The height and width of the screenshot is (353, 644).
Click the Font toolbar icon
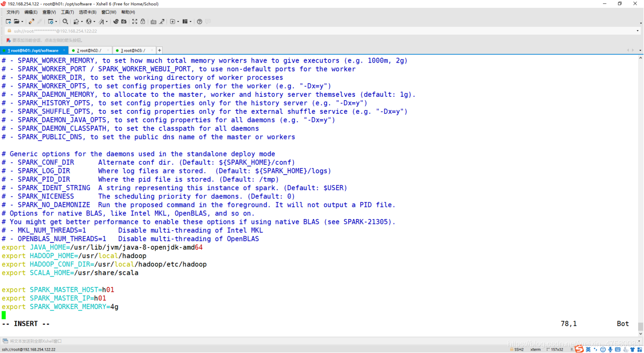102,22
